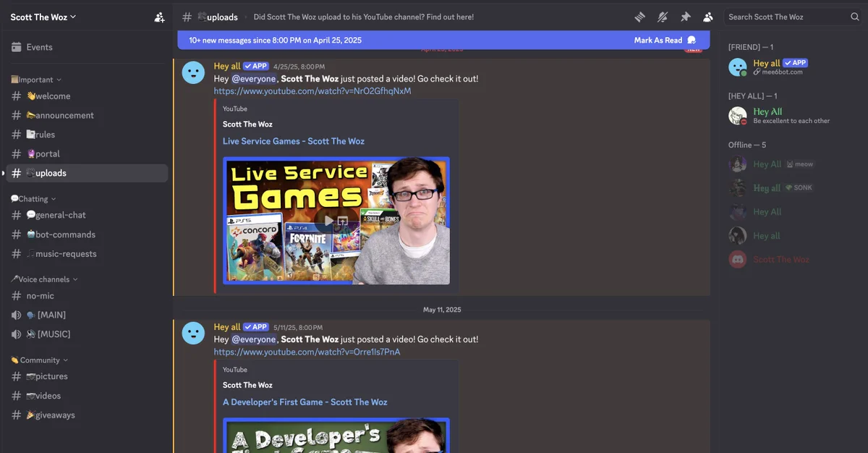Click the Hey All avatar under HEY ALL role
868x453 pixels.
click(737, 116)
